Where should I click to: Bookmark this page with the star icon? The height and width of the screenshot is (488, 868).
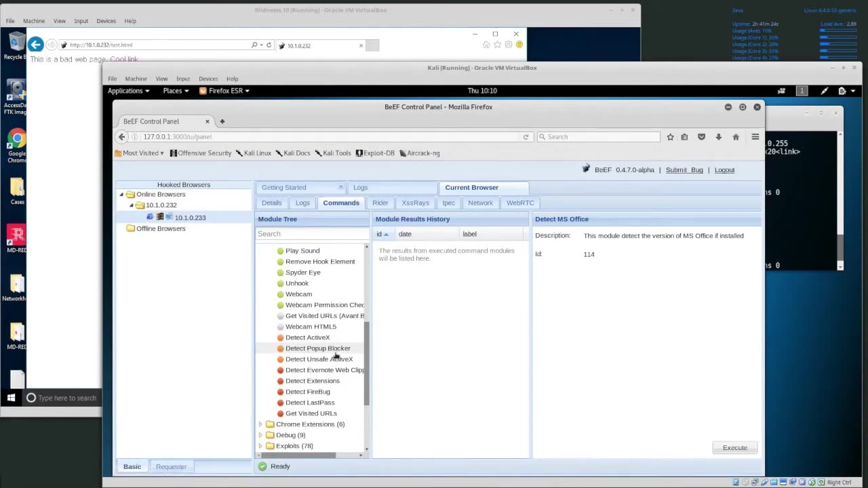pos(670,137)
